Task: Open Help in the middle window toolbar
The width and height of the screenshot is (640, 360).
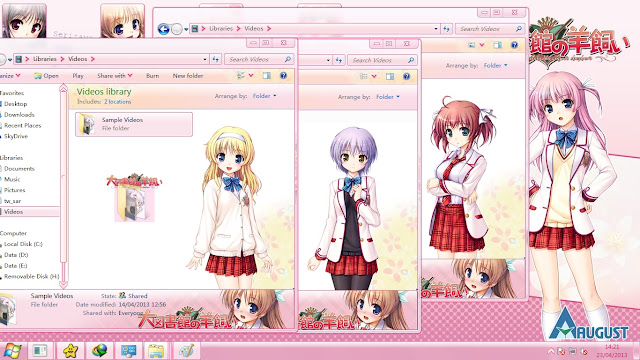Action: [406, 76]
